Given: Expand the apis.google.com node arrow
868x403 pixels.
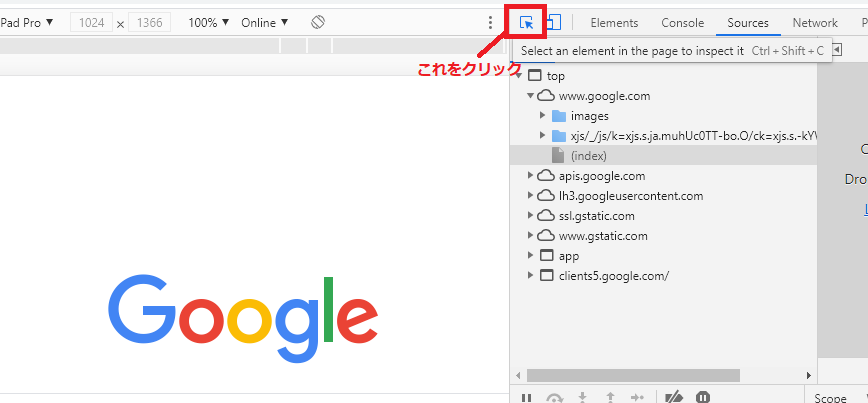Looking at the screenshot, I should 530,175.
